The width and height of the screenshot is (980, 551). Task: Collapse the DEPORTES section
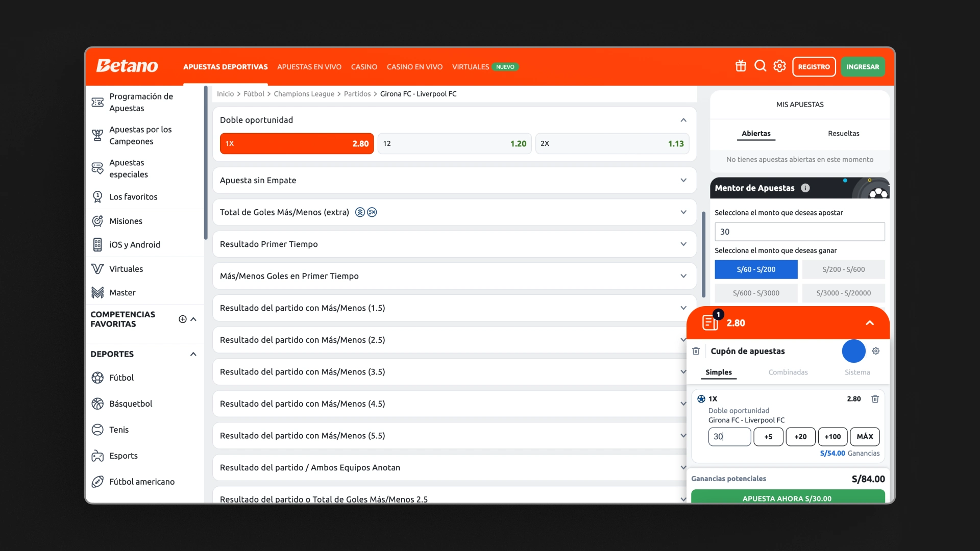pyautogui.click(x=193, y=354)
